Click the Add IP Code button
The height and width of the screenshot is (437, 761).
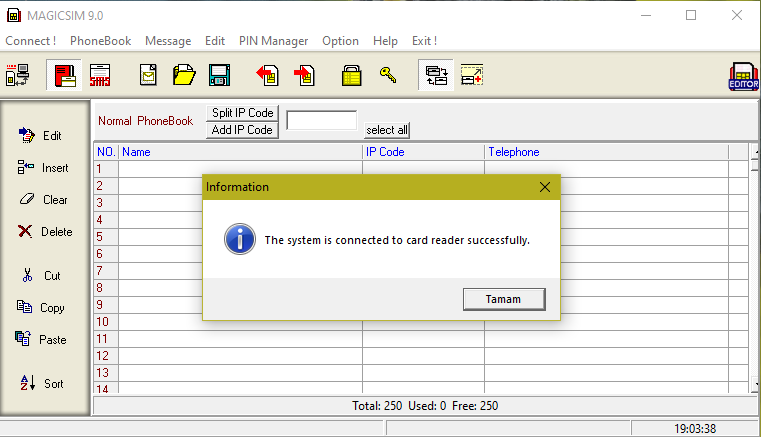coord(242,130)
